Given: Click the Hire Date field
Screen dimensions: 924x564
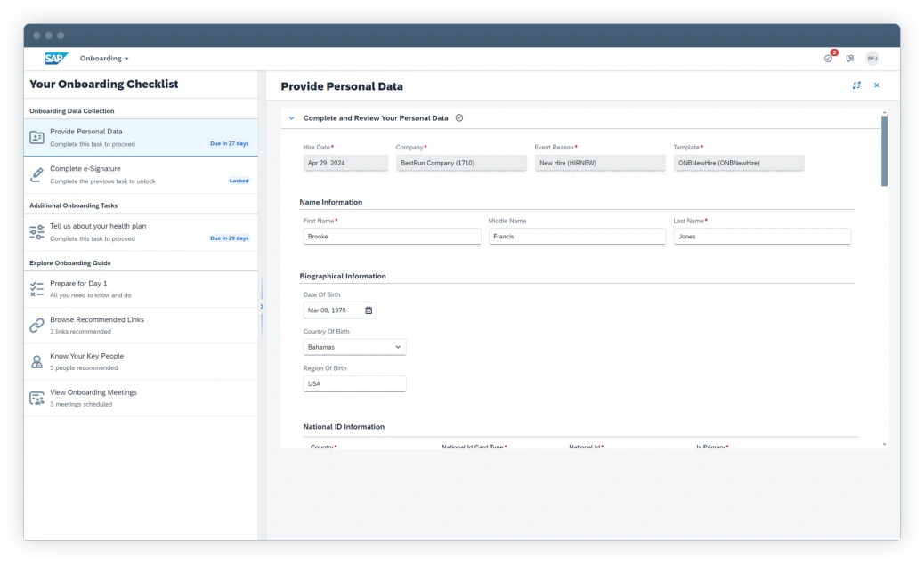Looking at the screenshot, I should pyautogui.click(x=345, y=163).
